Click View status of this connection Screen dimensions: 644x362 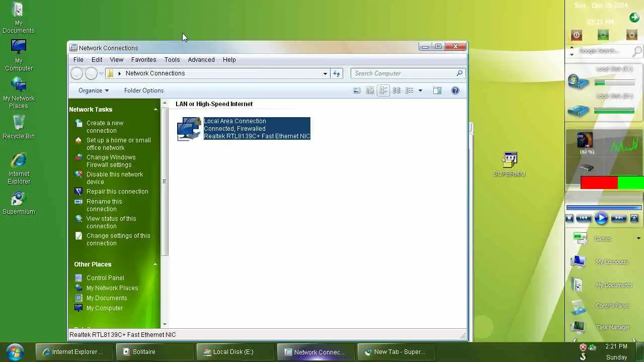[111, 222]
